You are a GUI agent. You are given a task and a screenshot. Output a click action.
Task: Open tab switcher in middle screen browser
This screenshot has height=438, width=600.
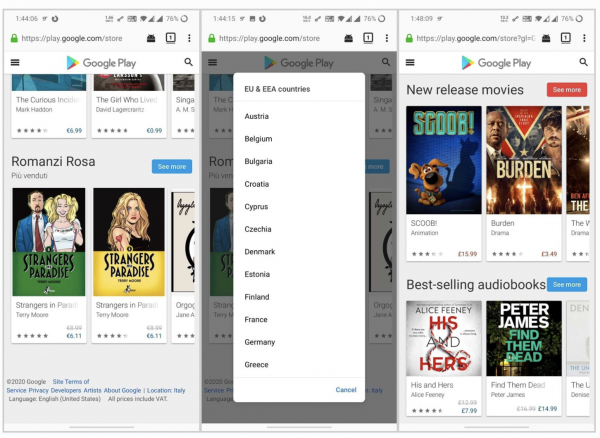click(x=368, y=38)
